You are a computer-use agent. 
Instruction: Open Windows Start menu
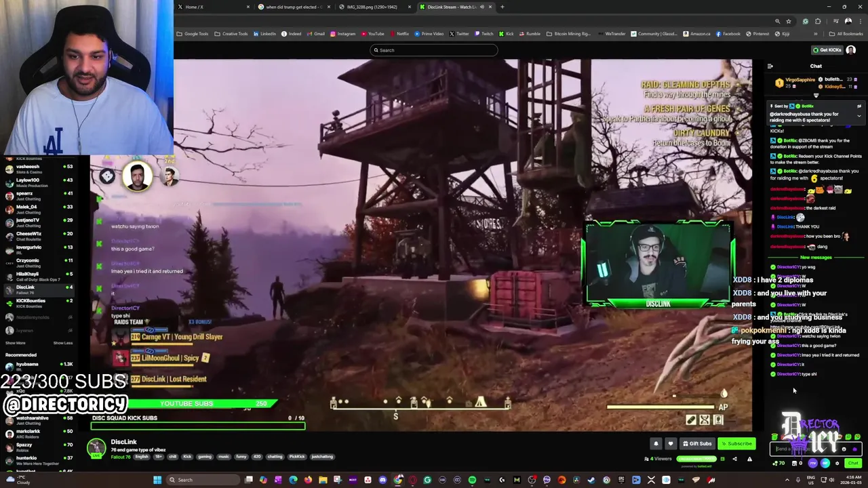click(x=157, y=480)
